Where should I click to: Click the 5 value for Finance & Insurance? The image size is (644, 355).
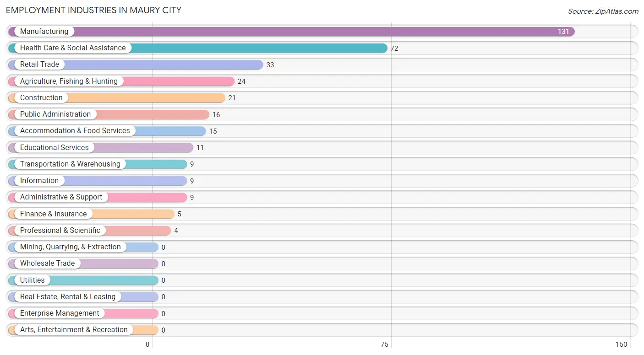click(x=180, y=214)
